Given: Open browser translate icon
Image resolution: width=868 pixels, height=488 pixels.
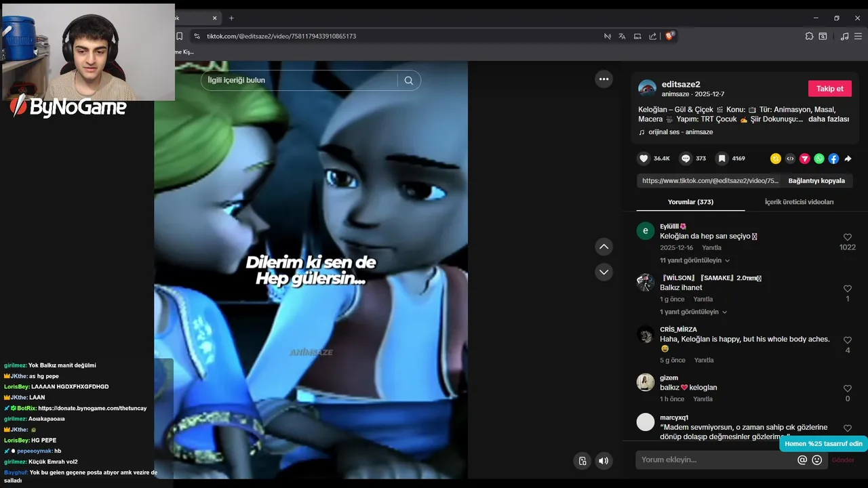Looking at the screenshot, I should tap(622, 36).
